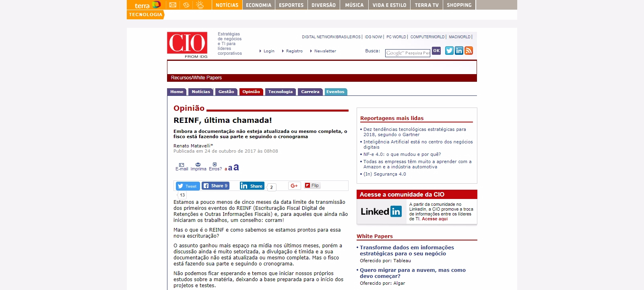Go to the Home tab

pos(177,92)
